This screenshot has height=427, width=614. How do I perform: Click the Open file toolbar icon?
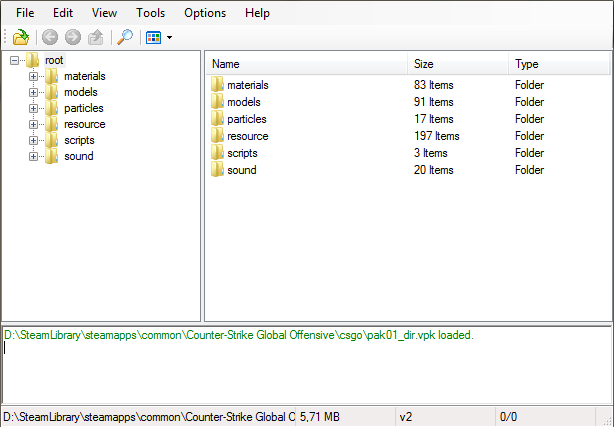pyautogui.click(x=20, y=38)
